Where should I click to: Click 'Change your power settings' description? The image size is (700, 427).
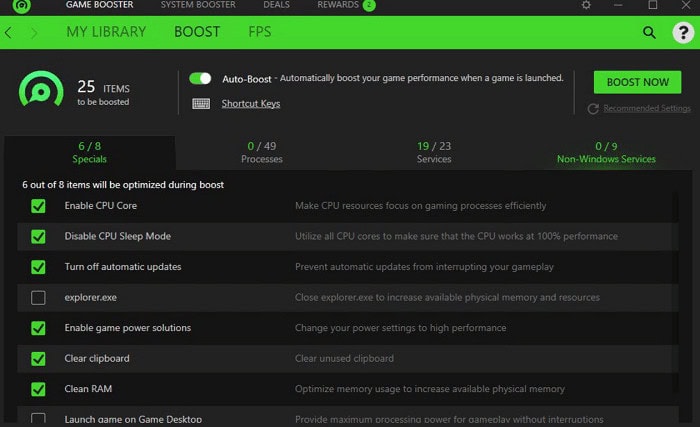[x=400, y=328]
